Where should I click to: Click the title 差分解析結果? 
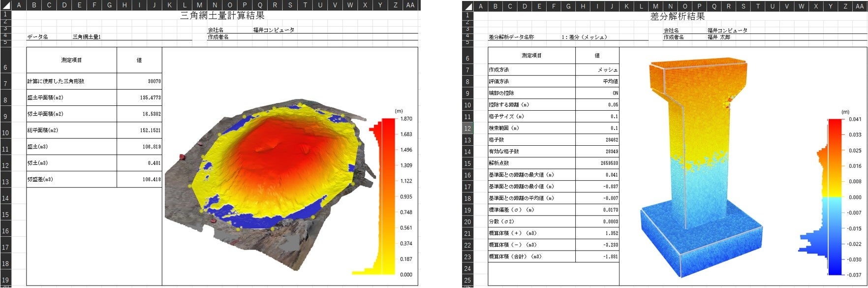677,16
